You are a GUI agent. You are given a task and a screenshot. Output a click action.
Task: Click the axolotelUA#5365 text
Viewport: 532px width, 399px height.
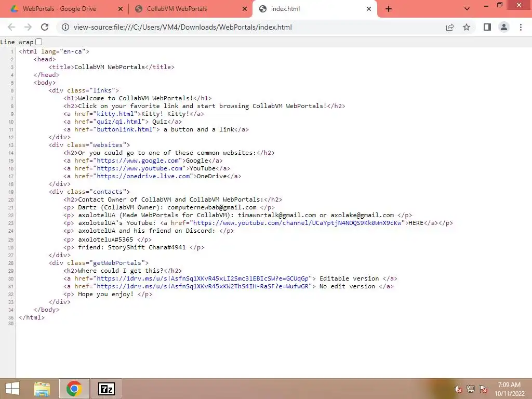105,239
